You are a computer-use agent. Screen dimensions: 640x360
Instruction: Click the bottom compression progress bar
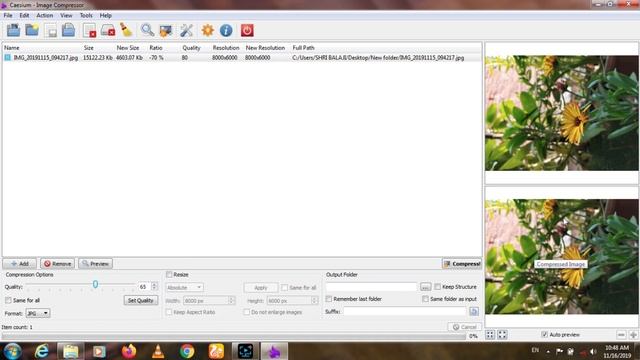pyautogui.click(x=233, y=336)
